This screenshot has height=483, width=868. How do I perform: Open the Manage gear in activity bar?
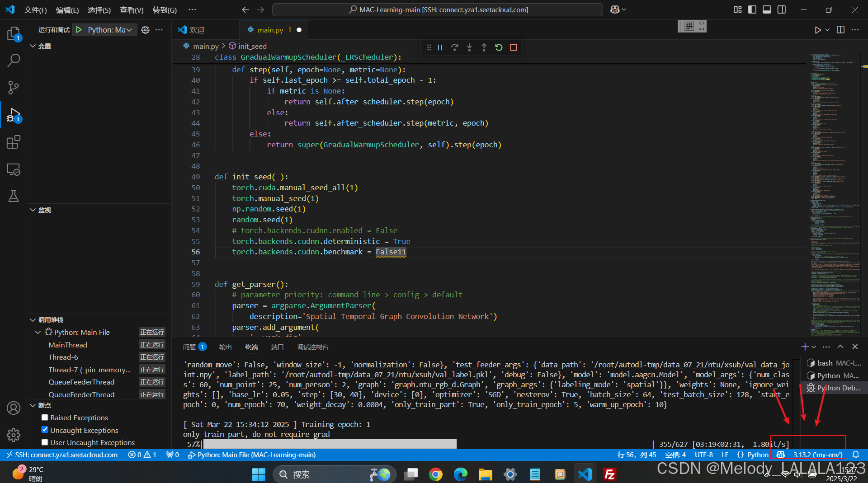[x=14, y=435]
